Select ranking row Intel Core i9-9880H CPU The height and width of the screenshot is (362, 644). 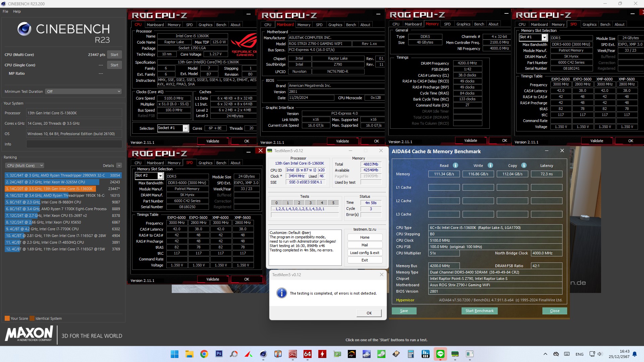pyautogui.click(x=63, y=202)
